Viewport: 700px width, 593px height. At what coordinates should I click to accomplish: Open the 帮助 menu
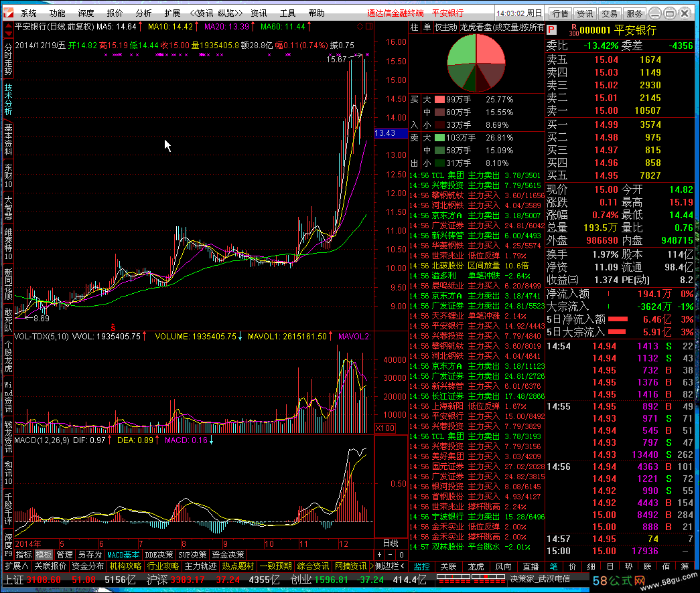point(317,13)
